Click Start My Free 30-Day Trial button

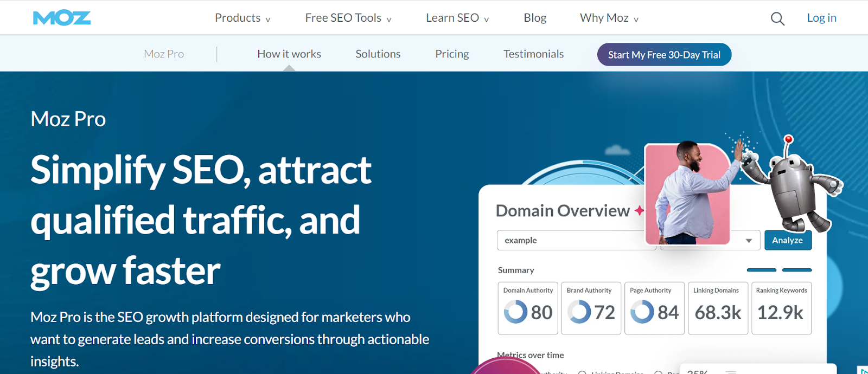(664, 55)
